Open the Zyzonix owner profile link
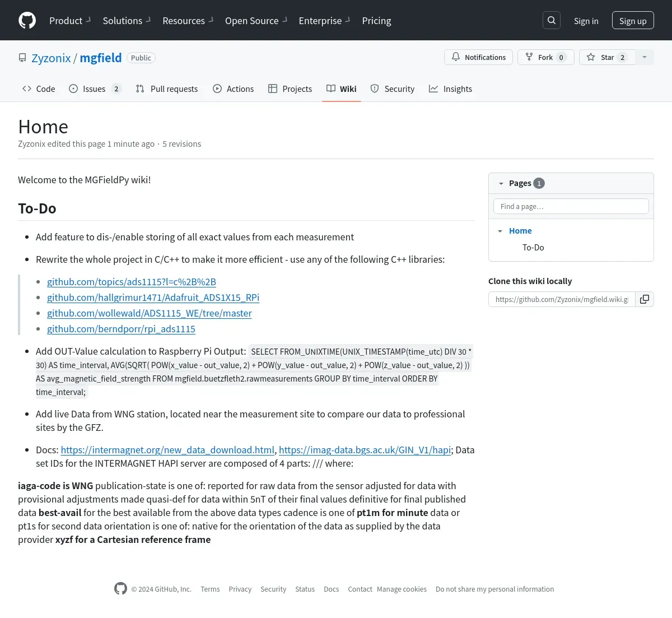 [51, 58]
